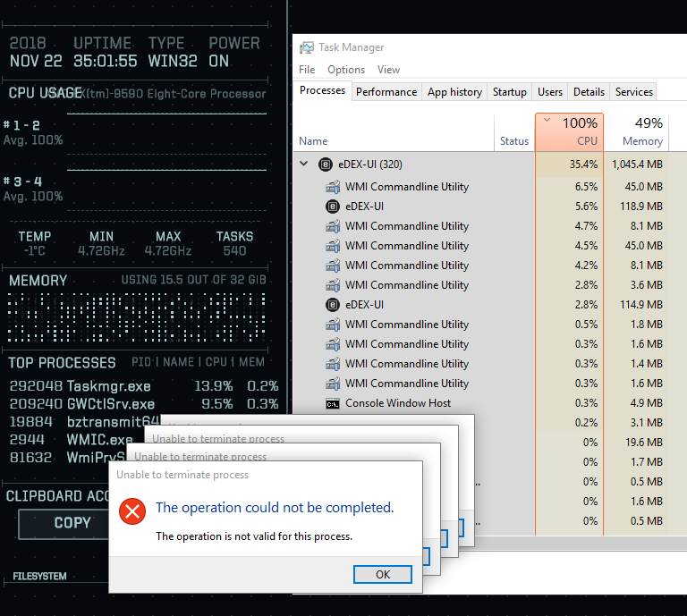Click the Console Window Host icon

333,403
